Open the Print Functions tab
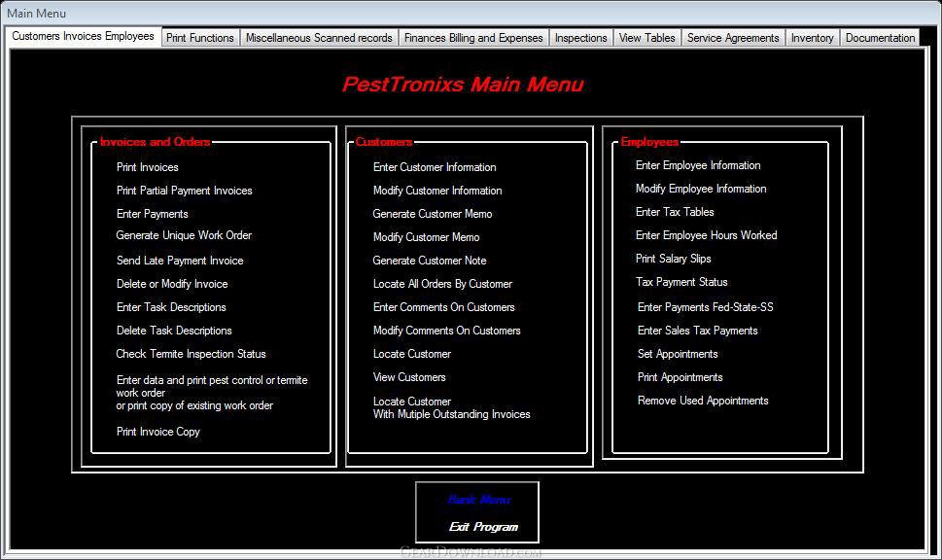Screen dimensions: 942x560 (x=200, y=38)
